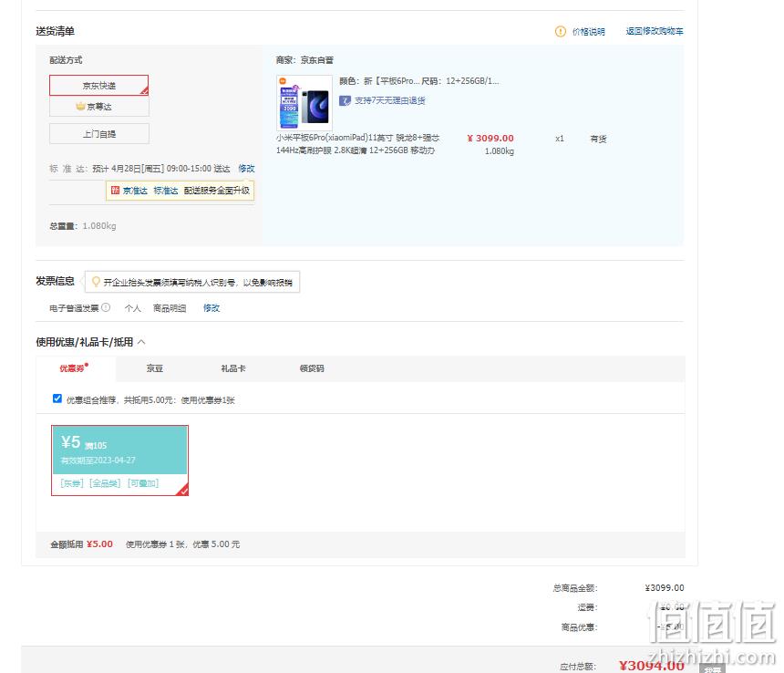The height and width of the screenshot is (673, 784).
Task: Click the 商家: 京东自营 merchant label
Action: [304, 60]
